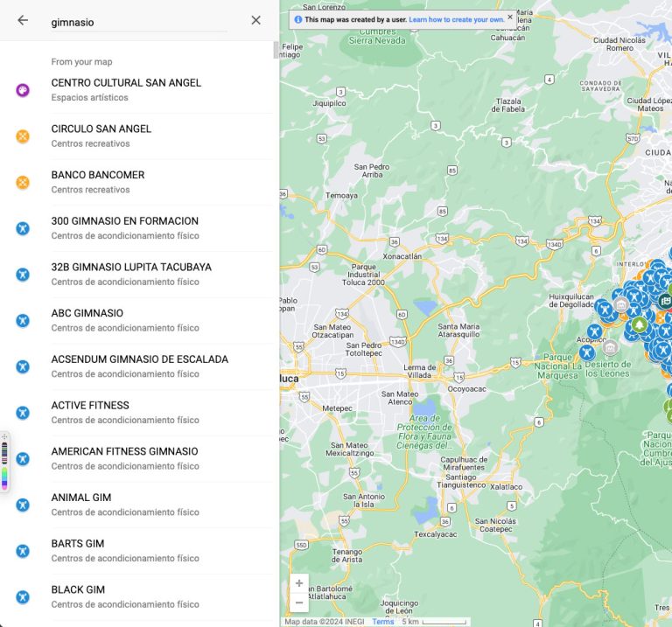Image resolution: width=672 pixels, height=627 pixels.
Task: Select 32B GIMNASIO LUPITA TACUBAYA entry
Action: [x=137, y=274]
